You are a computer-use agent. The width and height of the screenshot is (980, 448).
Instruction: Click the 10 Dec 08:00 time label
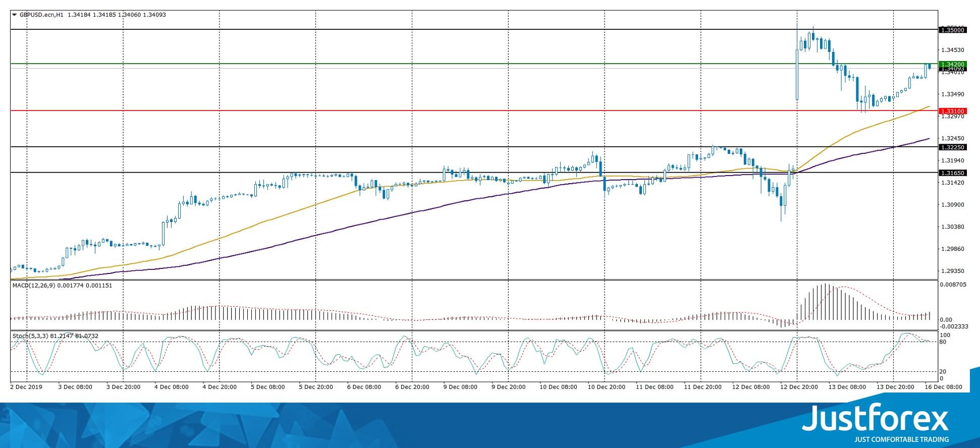[x=558, y=387]
